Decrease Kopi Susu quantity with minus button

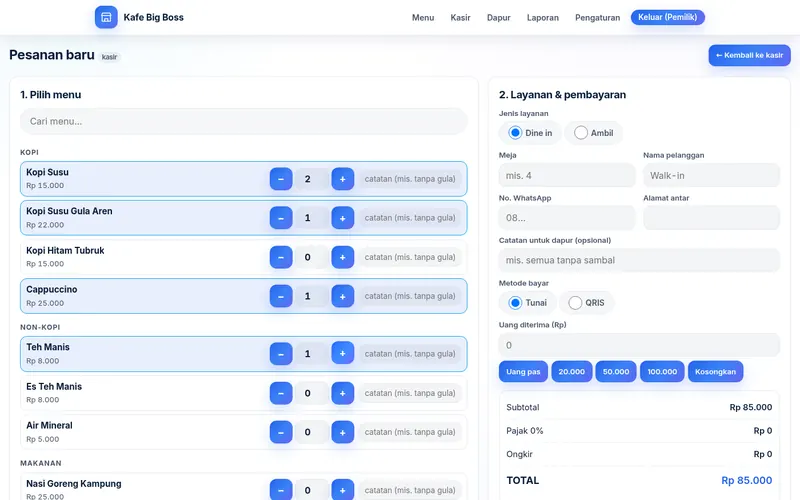click(281, 179)
